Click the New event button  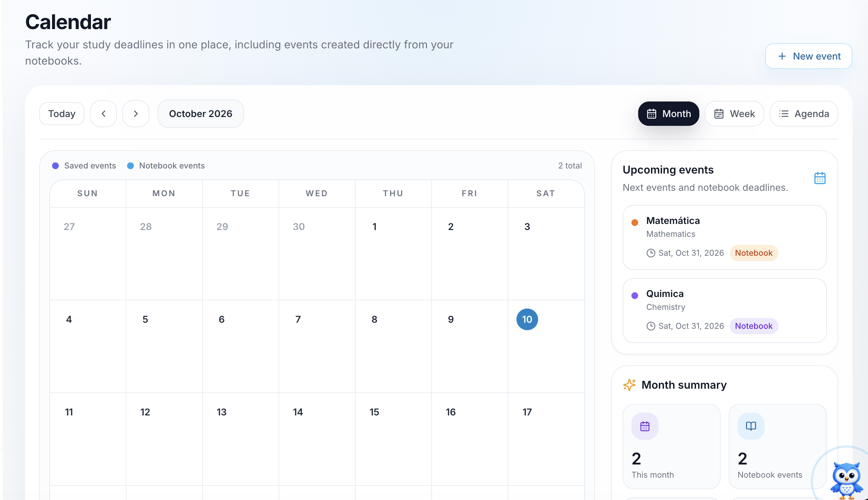pos(808,56)
